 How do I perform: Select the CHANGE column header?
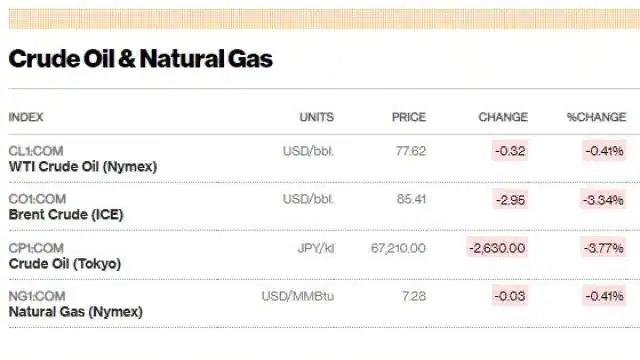tap(503, 117)
